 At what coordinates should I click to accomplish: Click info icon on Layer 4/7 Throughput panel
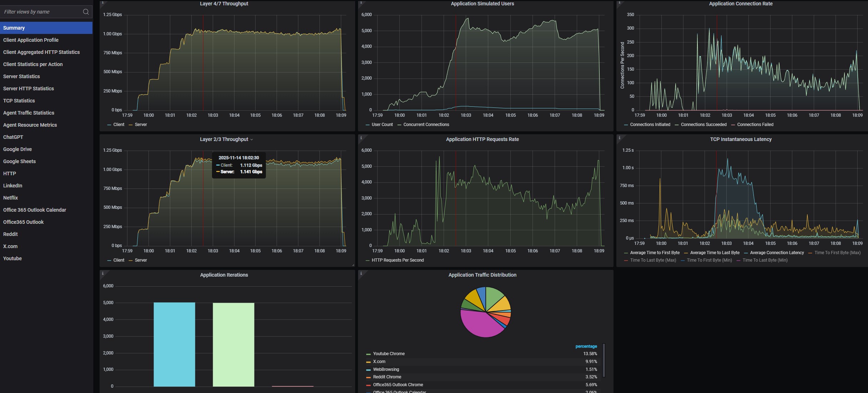tap(102, 3)
